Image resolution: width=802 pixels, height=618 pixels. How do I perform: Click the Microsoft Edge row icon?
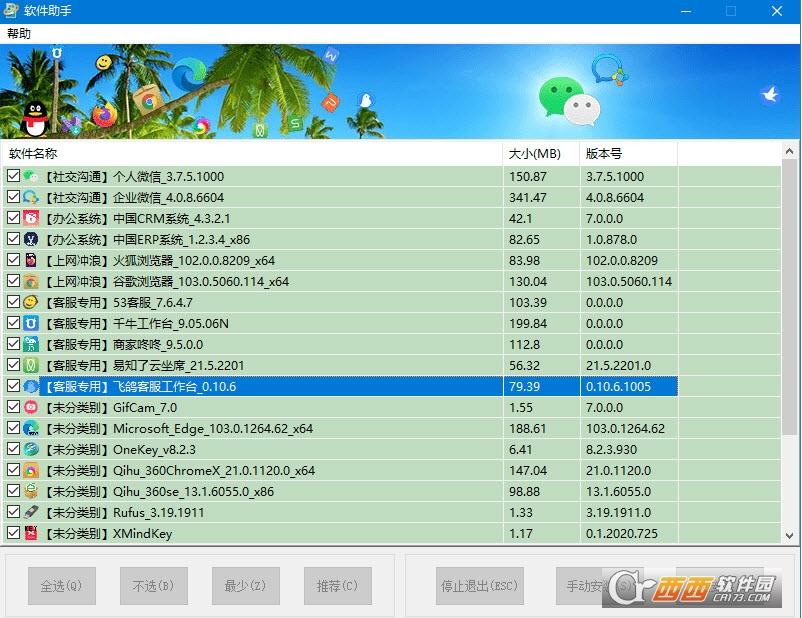(x=31, y=428)
